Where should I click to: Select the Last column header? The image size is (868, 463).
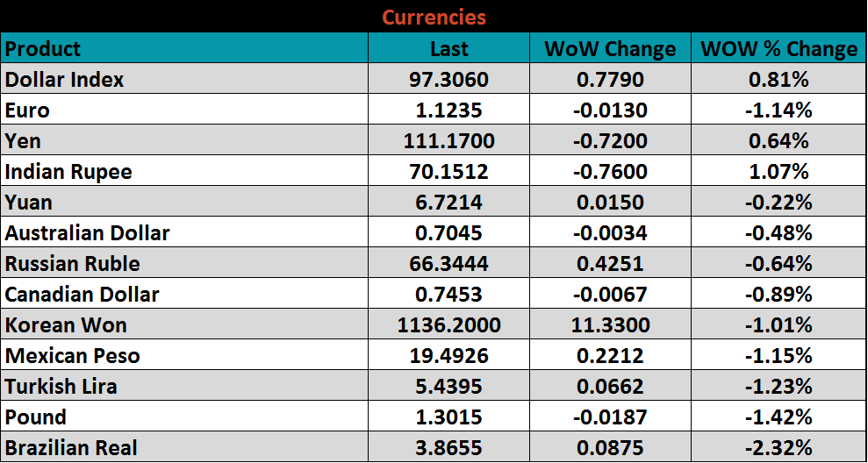(x=448, y=49)
